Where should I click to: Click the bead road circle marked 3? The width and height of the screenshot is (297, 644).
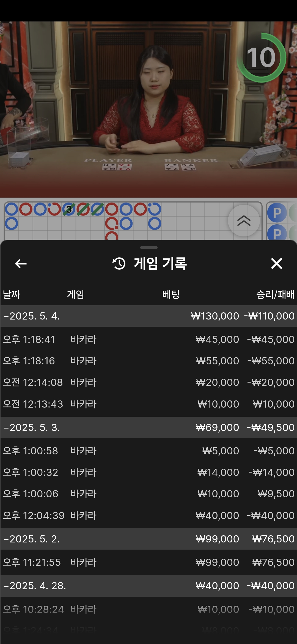[x=69, y=209]
